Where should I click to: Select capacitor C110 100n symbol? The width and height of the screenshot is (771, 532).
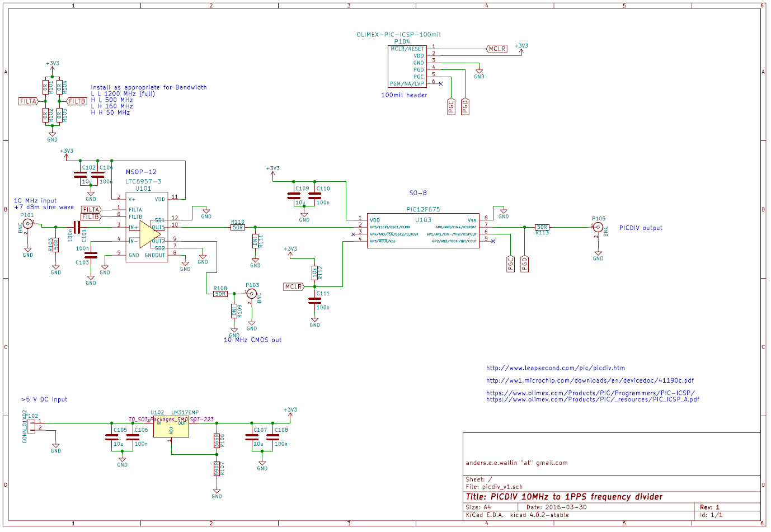point(315,196)
